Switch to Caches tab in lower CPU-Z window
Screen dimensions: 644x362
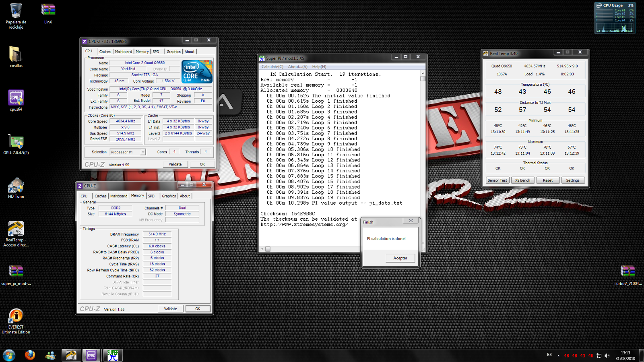click(101, 196)
